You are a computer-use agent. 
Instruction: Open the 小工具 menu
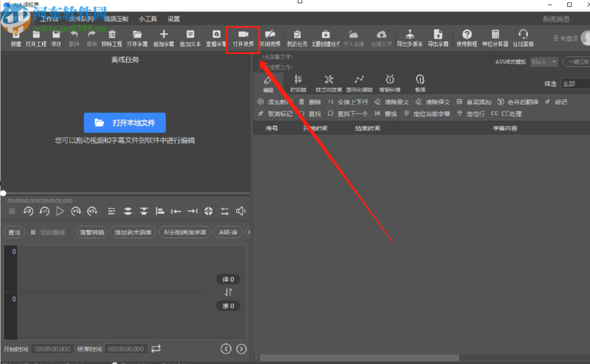pos(148,19)
